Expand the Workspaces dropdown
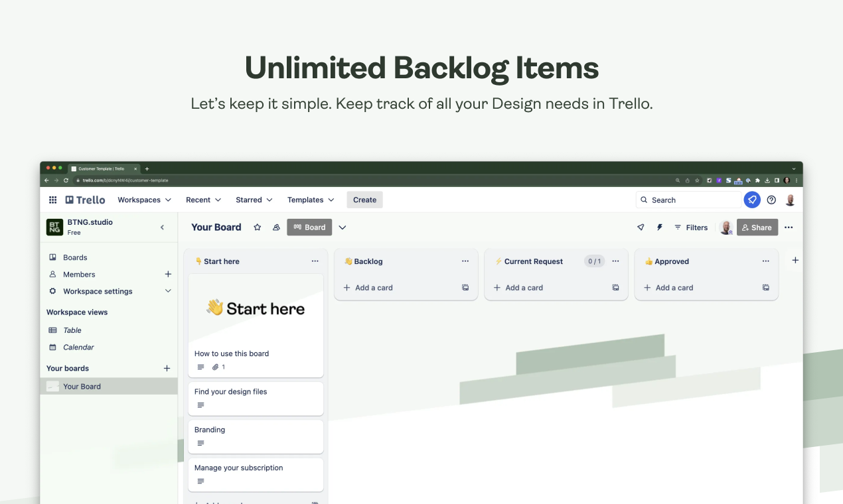The width and height of the screenshot is (843, 504). (144, 200)
